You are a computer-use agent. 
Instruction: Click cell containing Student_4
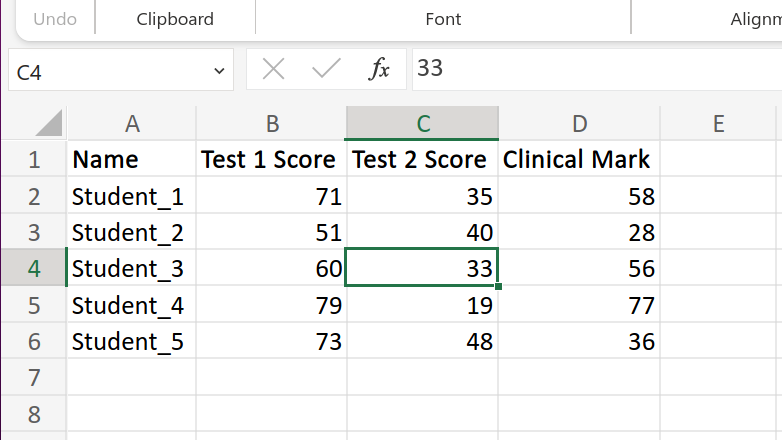(130, 305)
